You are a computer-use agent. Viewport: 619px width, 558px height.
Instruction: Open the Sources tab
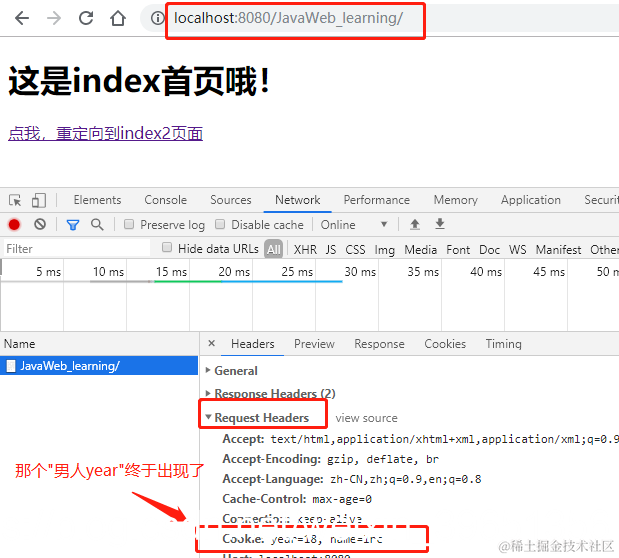pyautogui.click(x=231, y=200)
